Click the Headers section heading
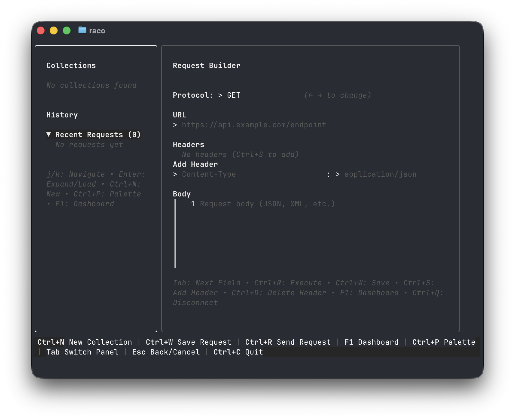 point(188,144)
